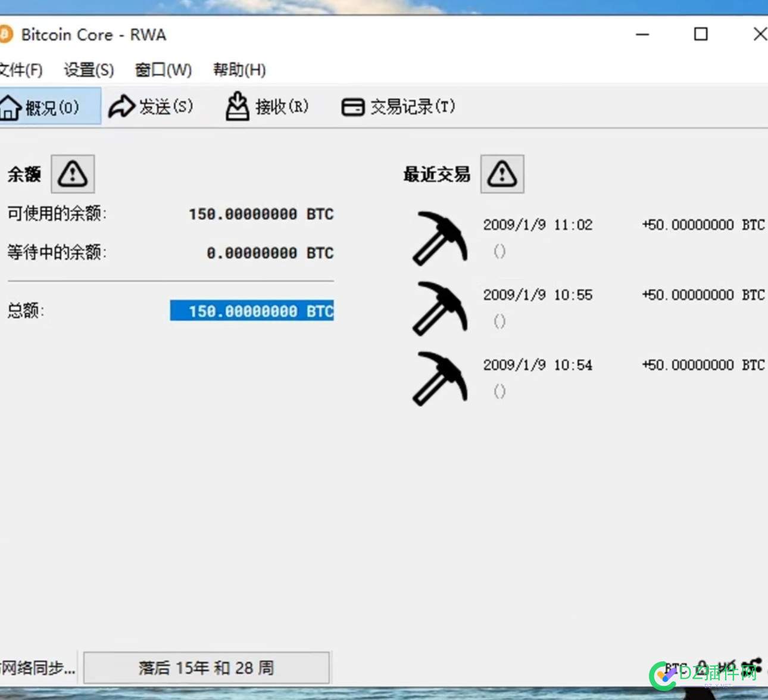Screen dimensions: 768x700
Task: Click the available balance 150.00000000 BTC value
Action: (261, 214)
